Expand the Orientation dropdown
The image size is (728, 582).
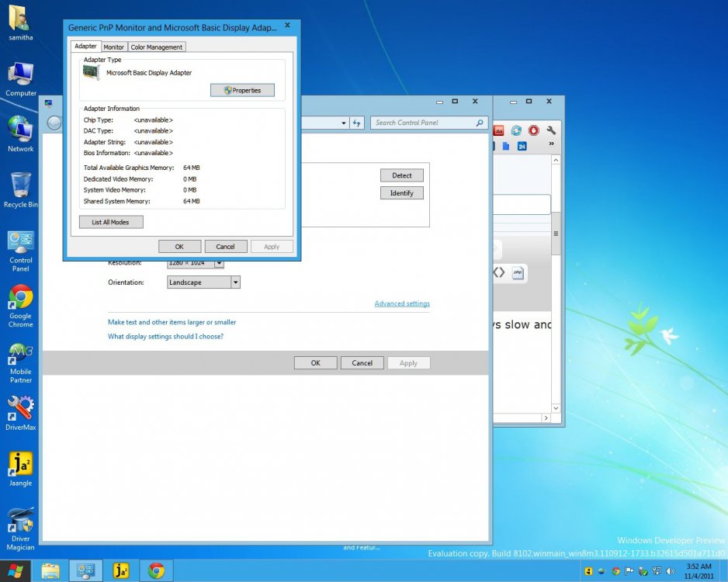click(x=235, y=282)
